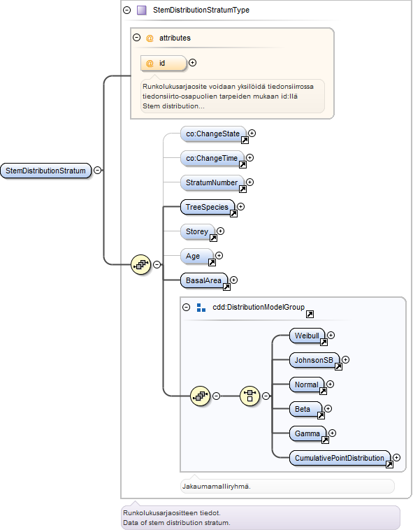Select the Weibull element
413x532 pixels.
tap(307, 336)
